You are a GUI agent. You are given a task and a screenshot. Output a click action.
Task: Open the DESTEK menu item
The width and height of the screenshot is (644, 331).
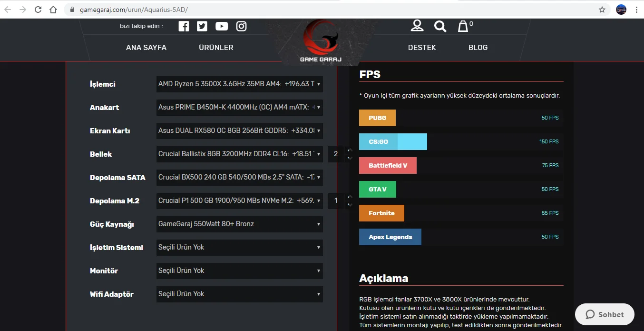coord(422,47)
